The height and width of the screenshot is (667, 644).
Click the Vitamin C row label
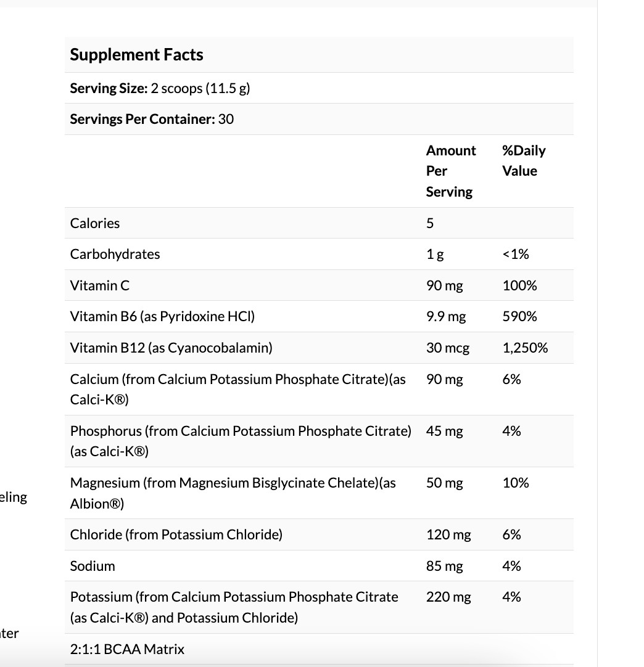(x=99, y=285)
